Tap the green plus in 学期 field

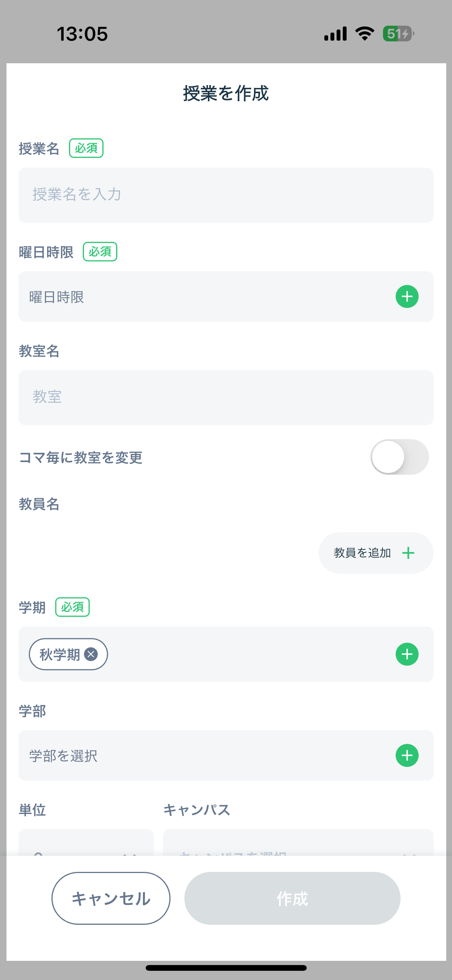click(407, 654)
